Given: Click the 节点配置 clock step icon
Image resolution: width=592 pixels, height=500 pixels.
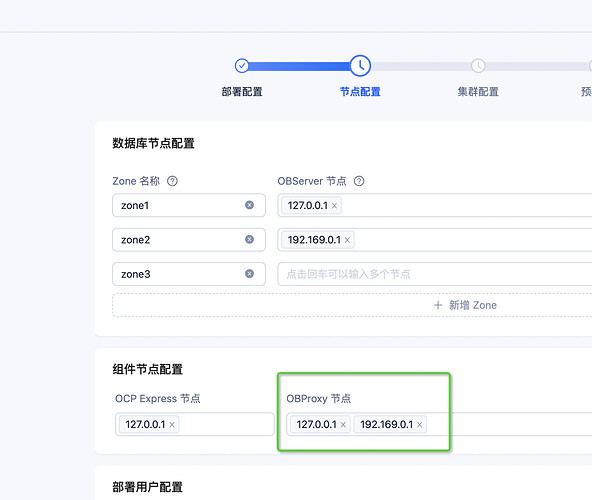Looking at the screenshot, I should 360,66.
